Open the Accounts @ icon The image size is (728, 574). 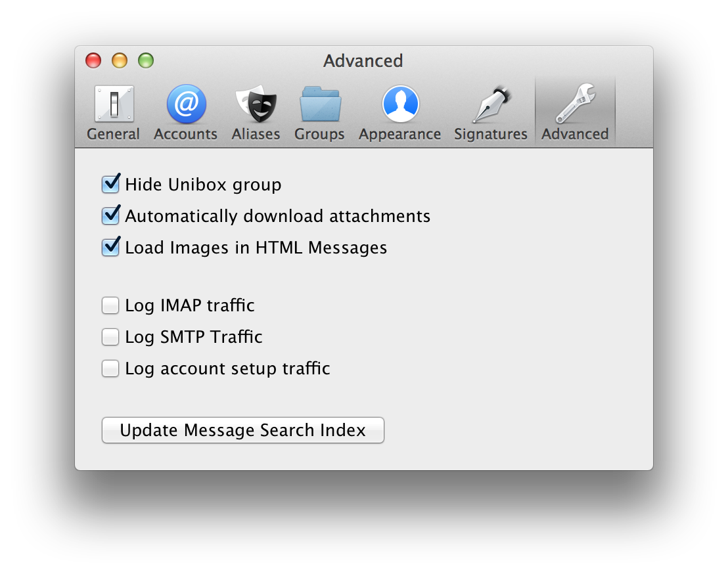point(186,104)
